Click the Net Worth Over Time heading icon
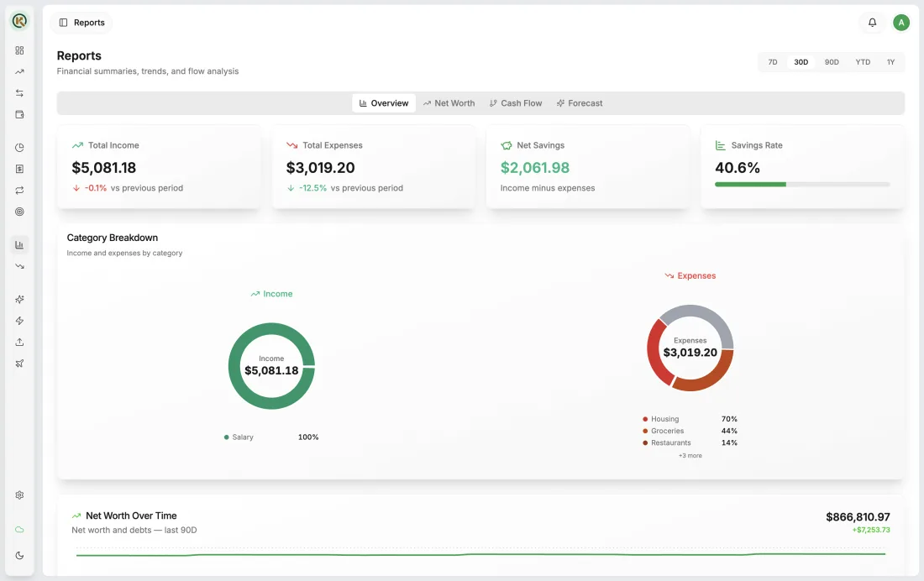The image size is (924, 581). tap(76, 516)
